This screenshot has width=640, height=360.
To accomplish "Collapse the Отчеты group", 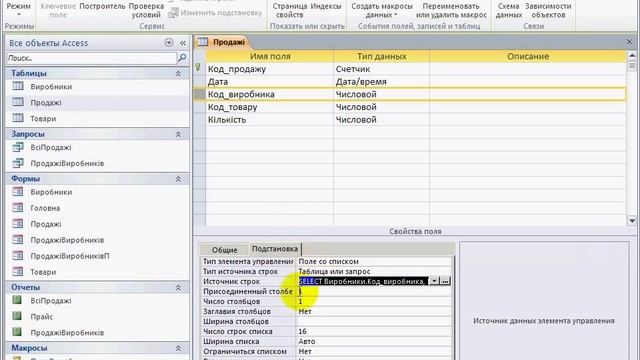I will coord(178,288).
